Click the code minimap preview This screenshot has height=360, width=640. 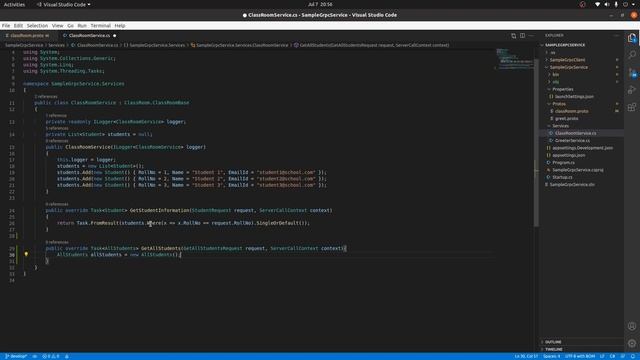pos(514,59)
